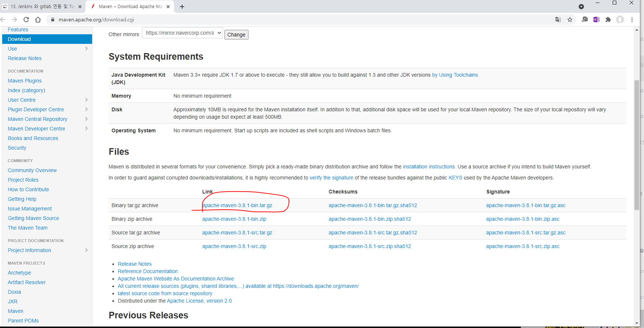Expand the Use menu chevron

click(x=86, y=48)
